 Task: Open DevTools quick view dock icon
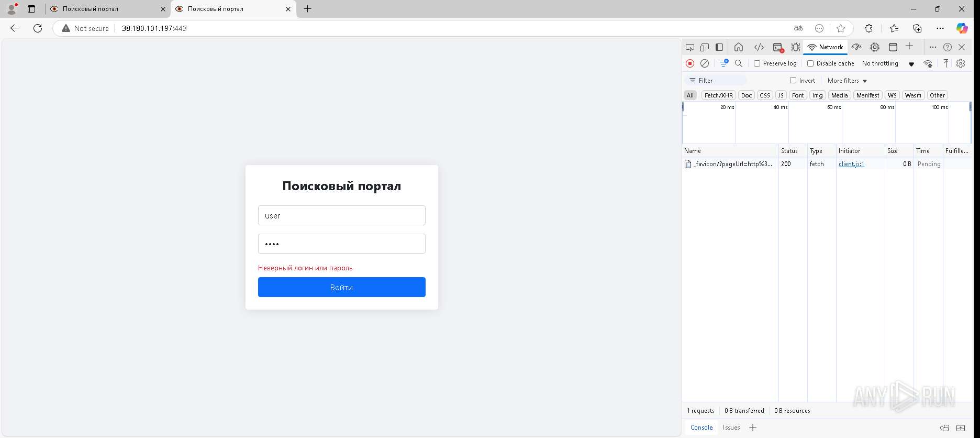(944, 428)
